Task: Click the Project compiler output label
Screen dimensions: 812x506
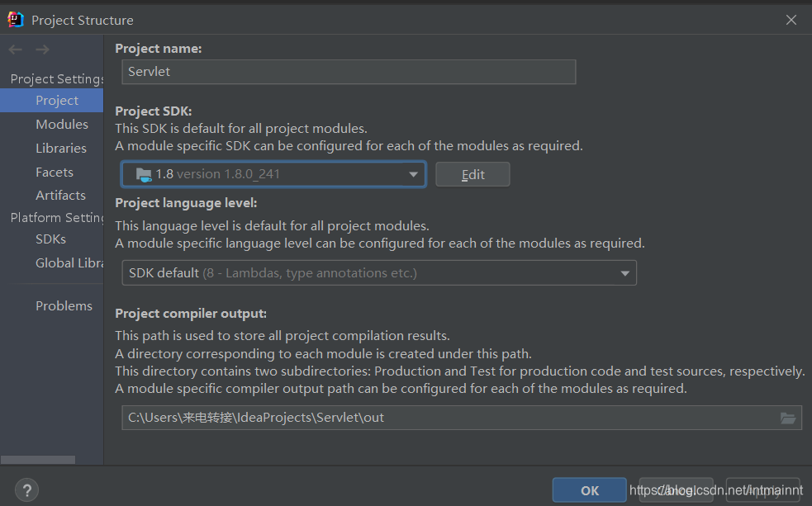Action: coord(191,314)
